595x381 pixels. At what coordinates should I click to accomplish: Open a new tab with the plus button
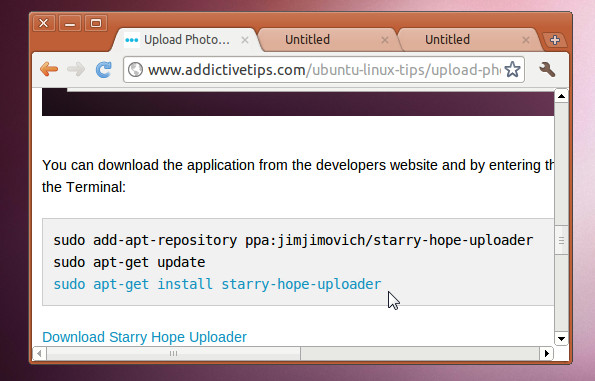coord(555,40)
